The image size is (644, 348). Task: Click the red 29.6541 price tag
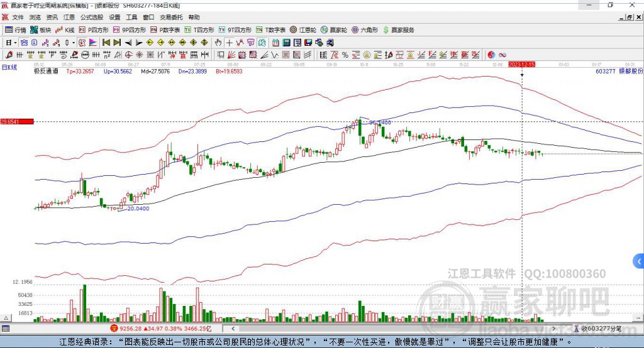(x=17, y=121)
